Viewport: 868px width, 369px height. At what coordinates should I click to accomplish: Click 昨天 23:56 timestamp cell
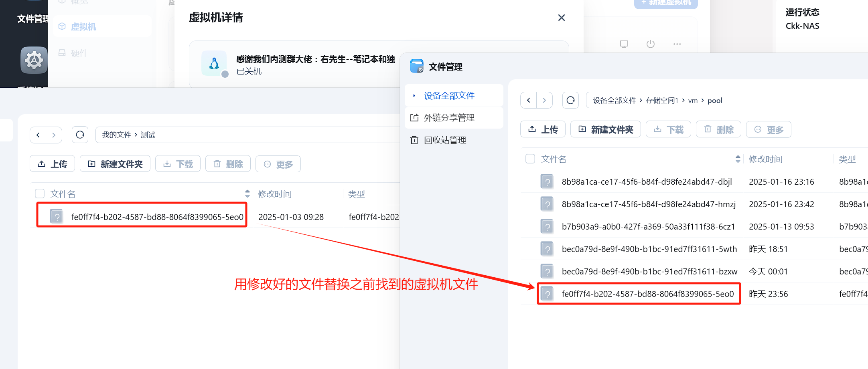768,294
